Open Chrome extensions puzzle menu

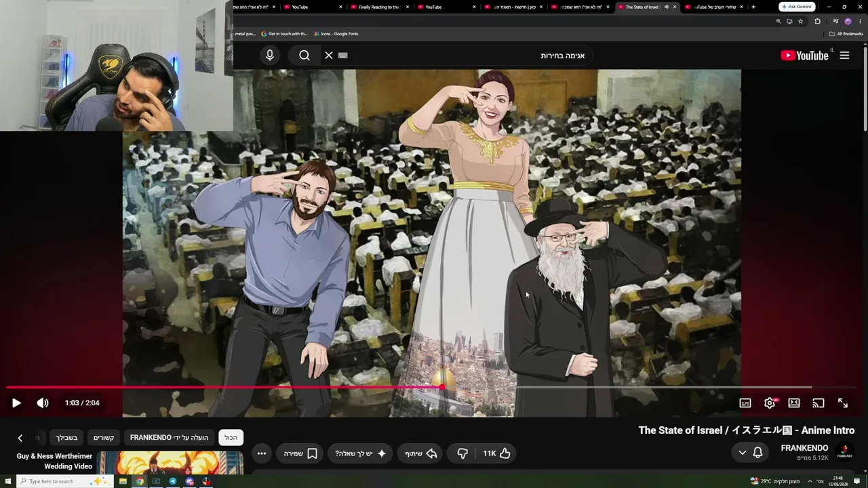817,22
